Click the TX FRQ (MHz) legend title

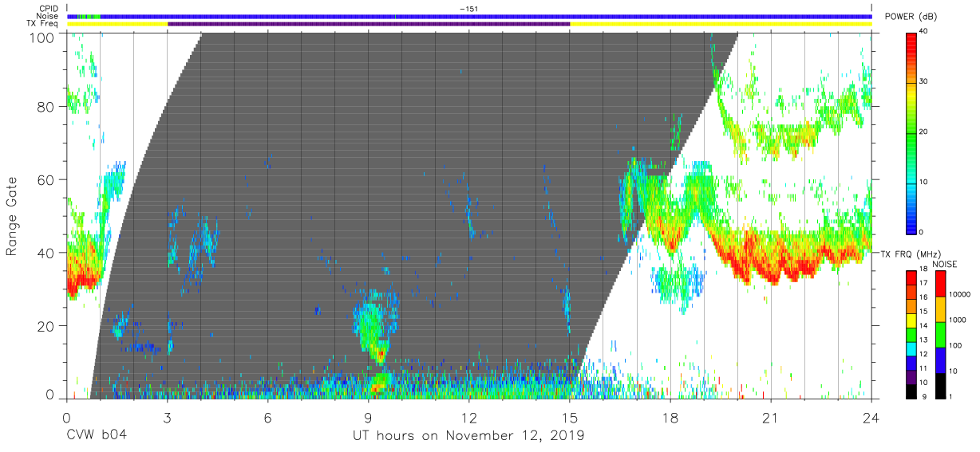911,254
